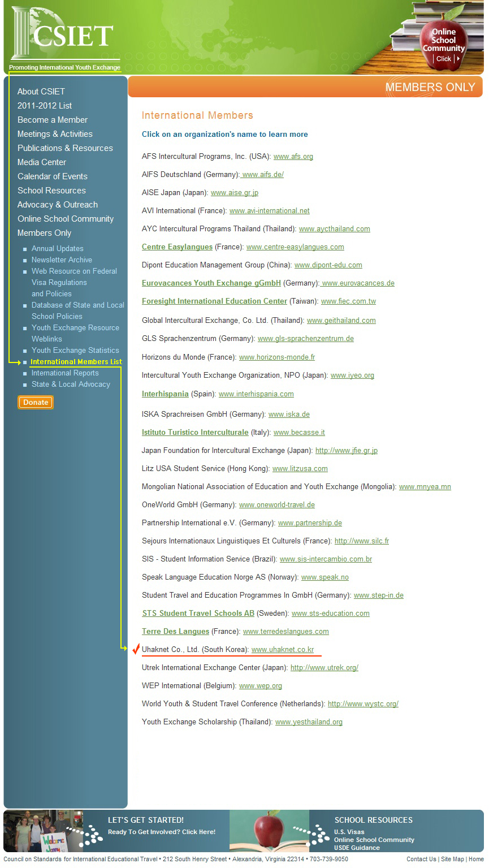The height and width of the screenshot is (868, 489).
Task: Visit www.dipont-edu.com link
Action: pyautogui.click(x=328, y=265)
